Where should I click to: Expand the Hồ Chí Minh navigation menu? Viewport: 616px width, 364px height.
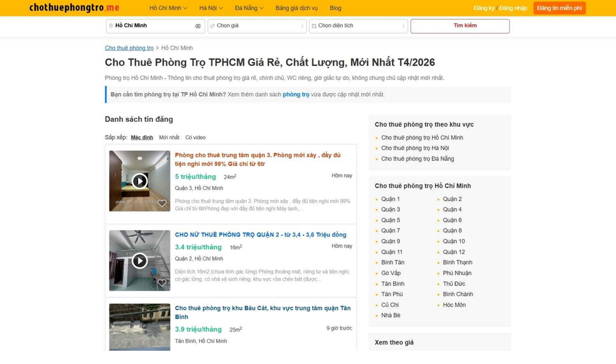point(168,8)
